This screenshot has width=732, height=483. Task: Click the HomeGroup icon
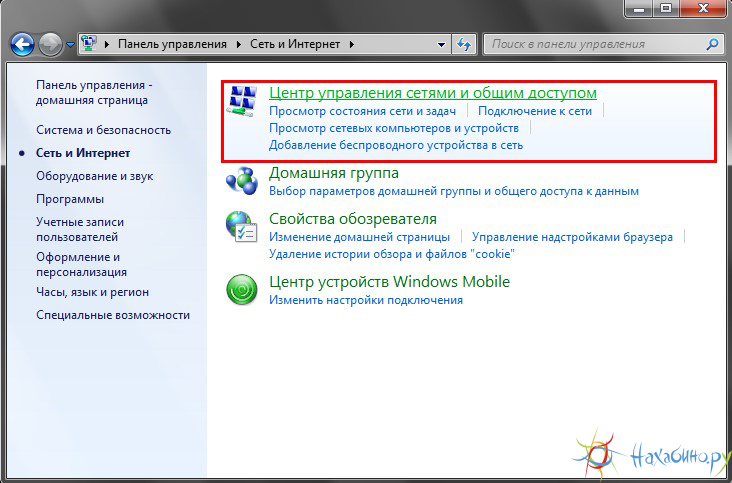tap(242, 181)
